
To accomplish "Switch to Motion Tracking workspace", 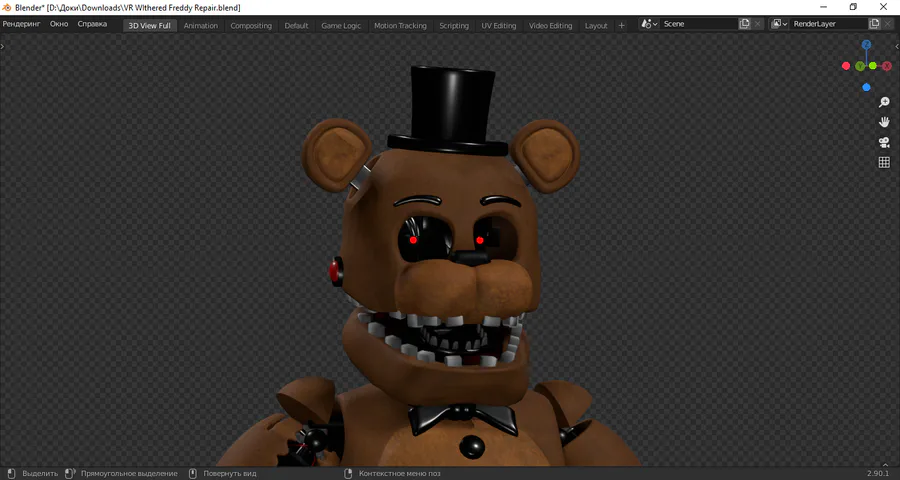I will tap(400, 25).
